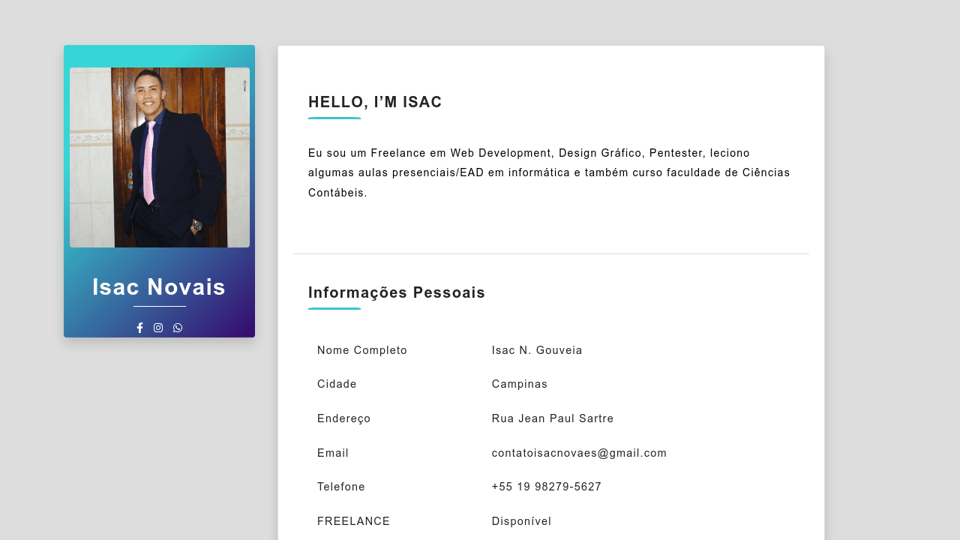Image resolution: width=960 pixels, height=540 pixels.
Task: Click the Isac N. Gouveia value
Action: [537, 350]
